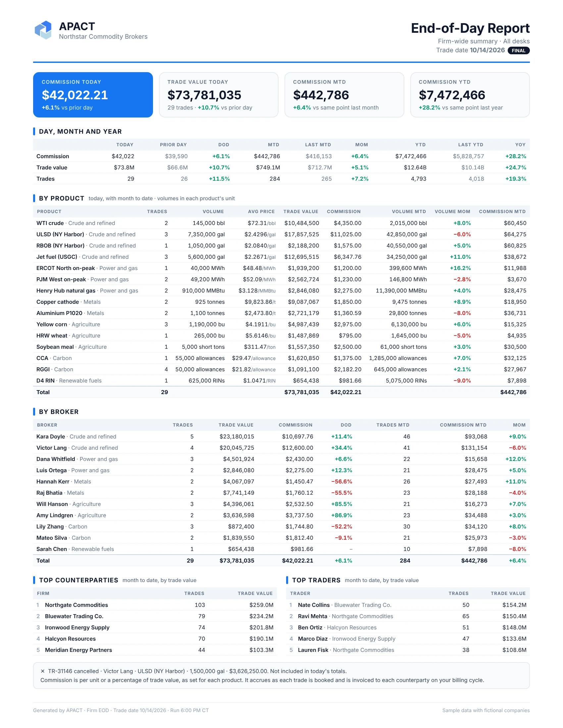This screenshot has width=563, height=728.
Task: Click the Commission YTD value $7,472,466
Action: coord(452,95)
